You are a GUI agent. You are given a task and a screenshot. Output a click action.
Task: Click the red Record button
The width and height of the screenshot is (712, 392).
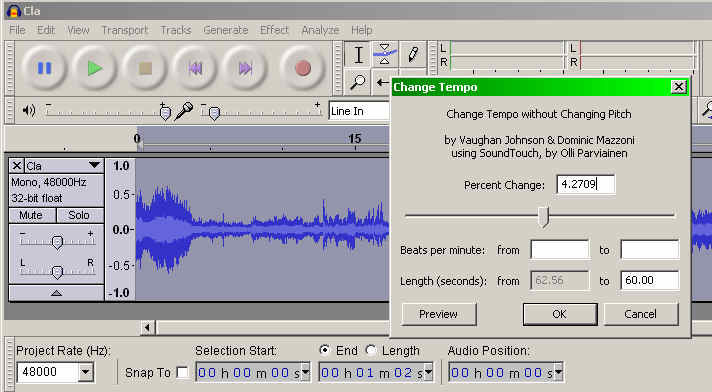click(x=302, y=69)
